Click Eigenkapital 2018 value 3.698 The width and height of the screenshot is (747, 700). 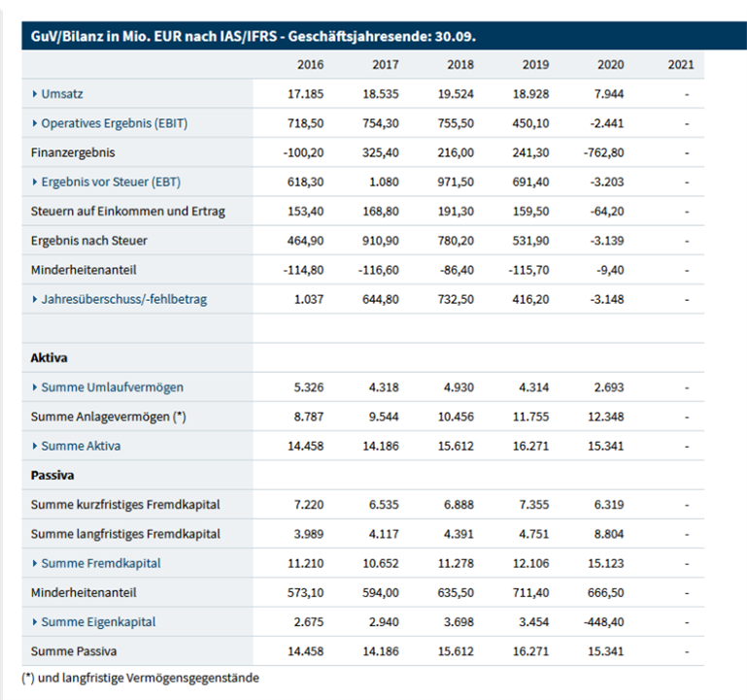pos(458,622)
